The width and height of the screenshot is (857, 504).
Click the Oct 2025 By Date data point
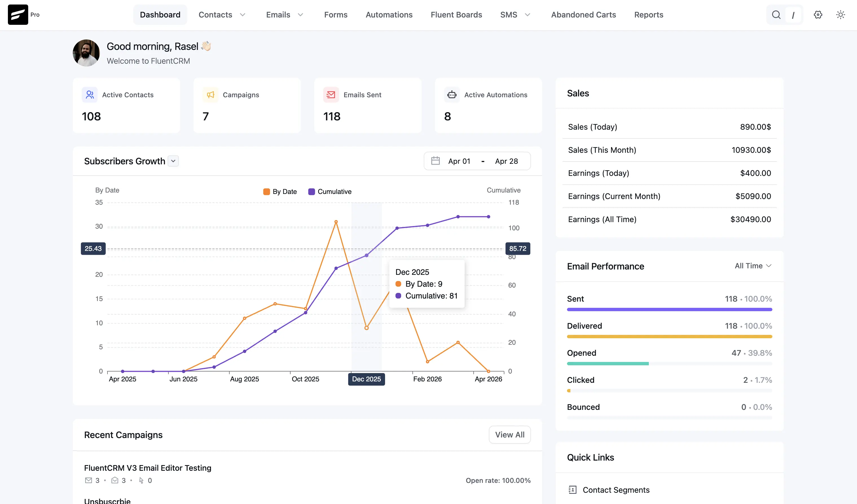[x=306, y=309]
